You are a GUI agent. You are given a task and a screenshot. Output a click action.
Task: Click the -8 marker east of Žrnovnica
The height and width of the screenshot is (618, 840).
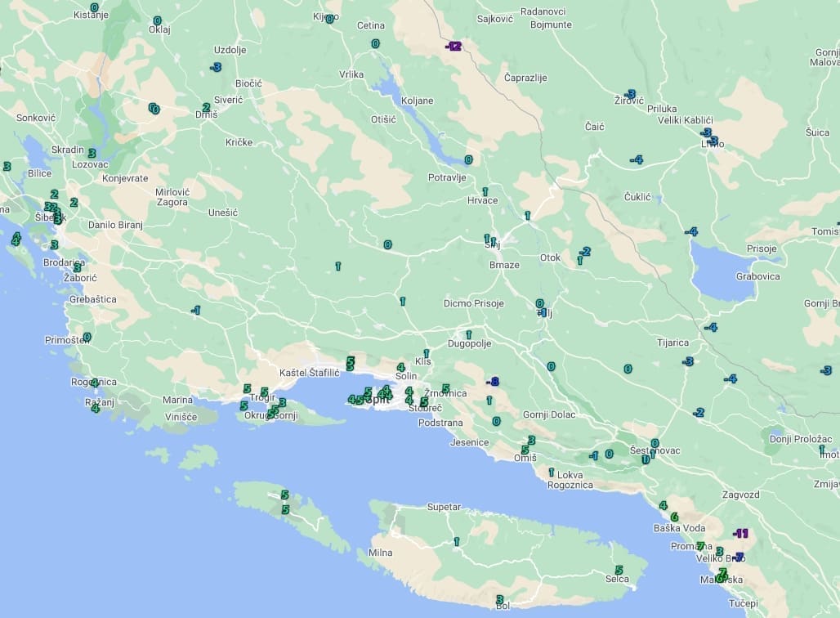coord(492,382)
